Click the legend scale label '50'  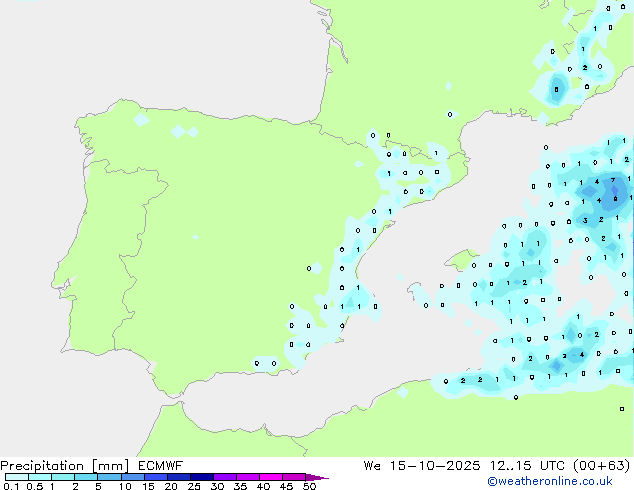coord(309,486)
